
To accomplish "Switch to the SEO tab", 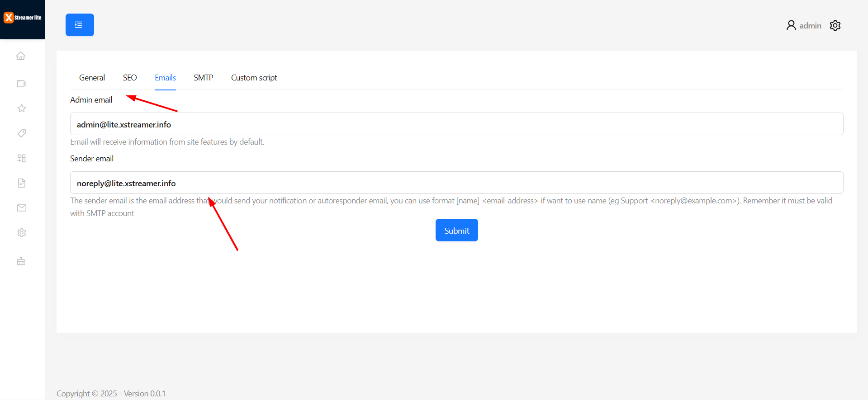I will 130,78.
